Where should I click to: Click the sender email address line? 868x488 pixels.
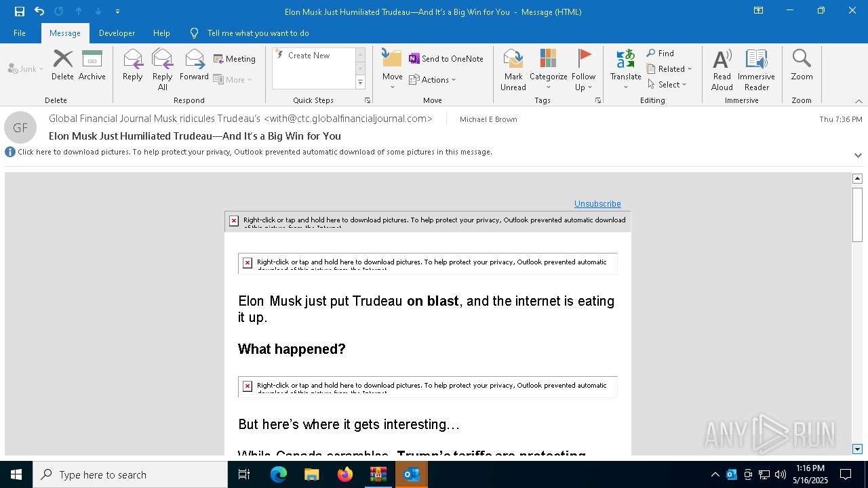(x=241, y=119)
